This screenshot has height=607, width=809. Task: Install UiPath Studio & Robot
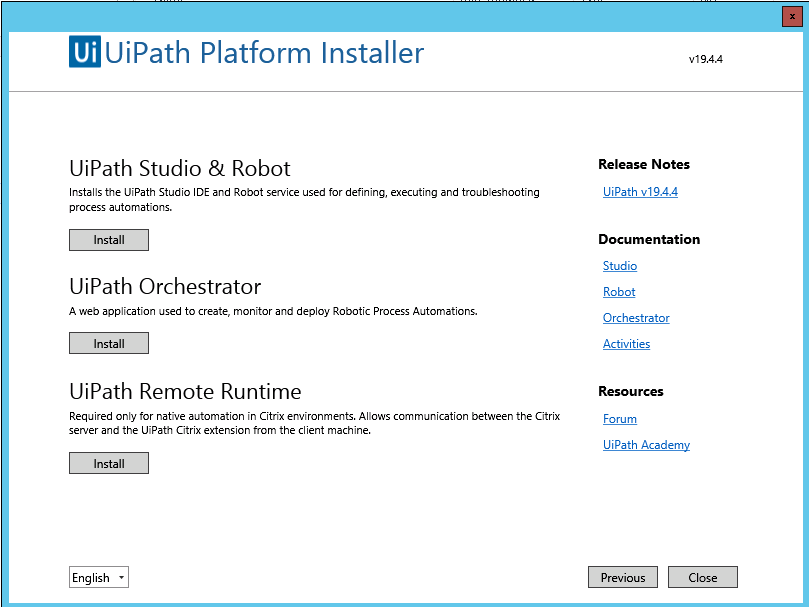(x=109, y=240)
